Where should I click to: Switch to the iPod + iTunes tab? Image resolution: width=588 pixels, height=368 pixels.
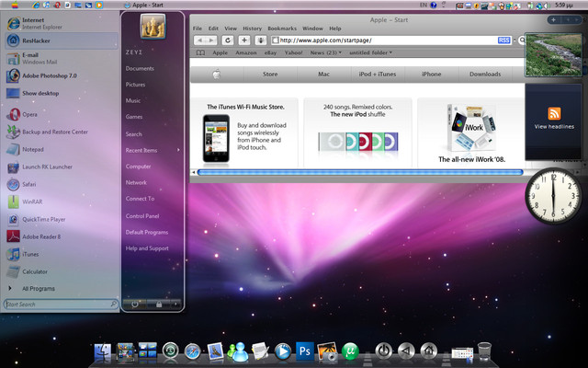click(378, 74)
